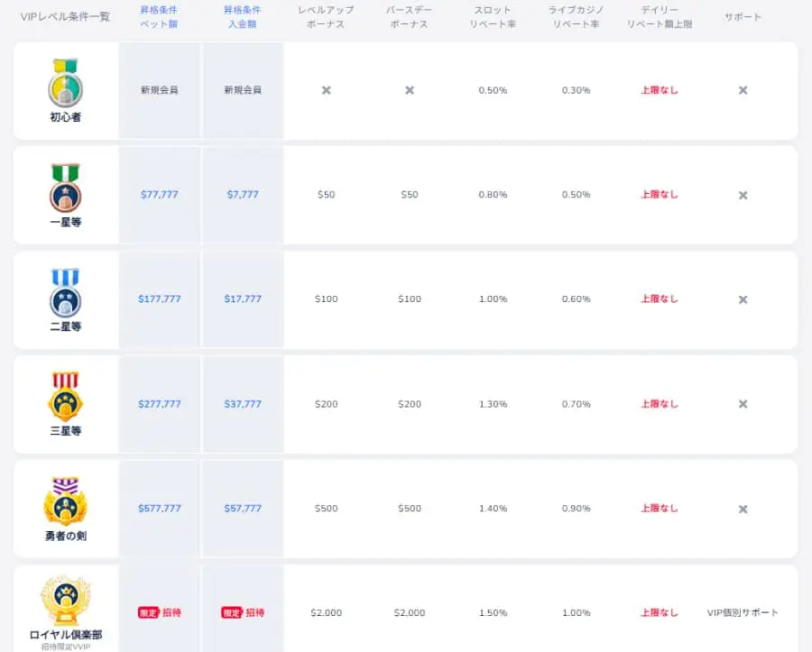Click the 二星等 blue ribbon medal icon
This screenshot has height=652, width=812.
click(x=65, y=291)
